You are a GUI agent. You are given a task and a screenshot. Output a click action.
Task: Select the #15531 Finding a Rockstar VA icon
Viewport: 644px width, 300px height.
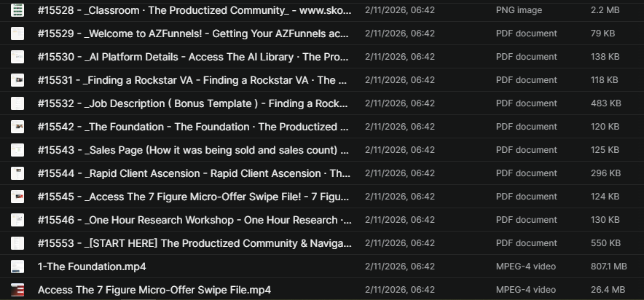pos(17,80)
